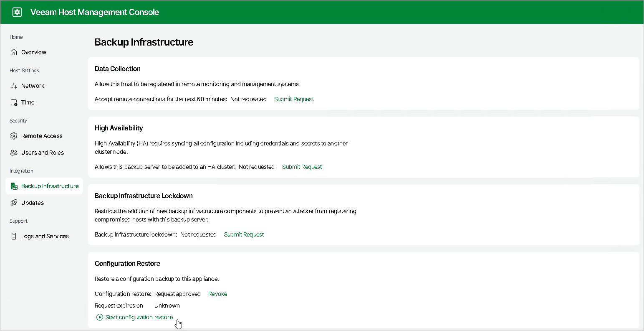Select Updates from the Integration section
The width and height of the screenshot is (644, 331).
[33, 203]
